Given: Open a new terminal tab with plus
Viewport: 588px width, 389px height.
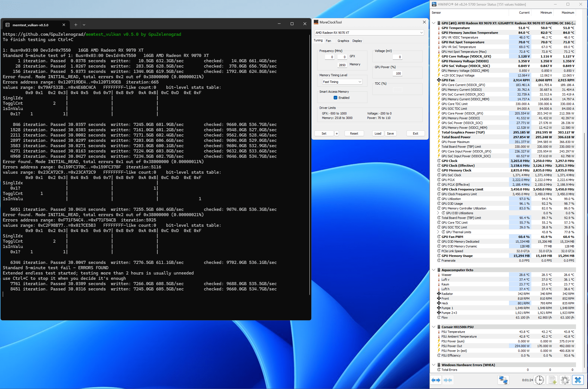Looking at the screenshot, I should pos(76,25).
